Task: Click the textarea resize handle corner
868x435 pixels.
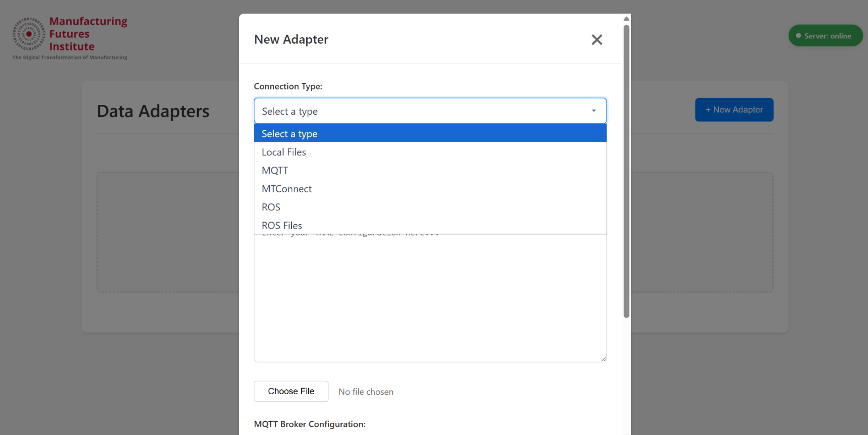Action: [x=603, y=359]
